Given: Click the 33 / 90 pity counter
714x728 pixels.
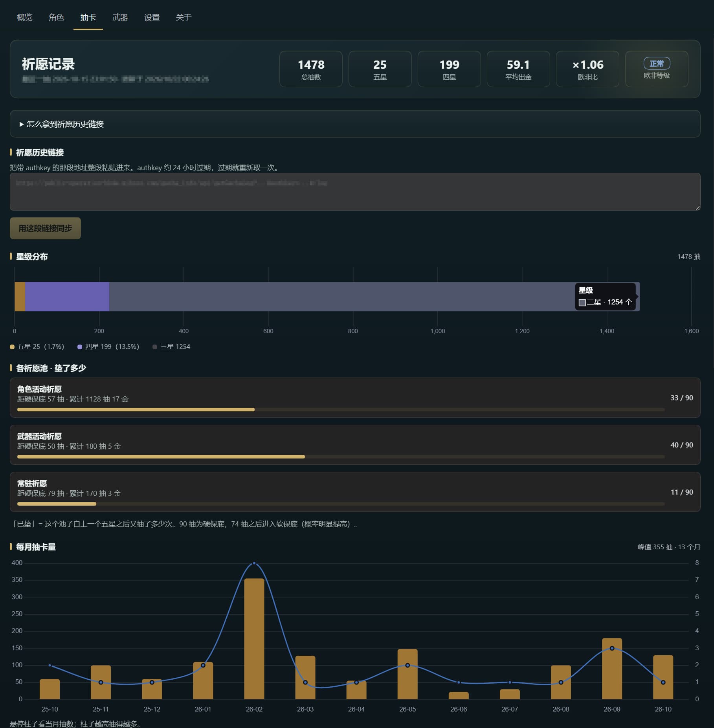Looking at the screenshot, I should tap(681, 398).
